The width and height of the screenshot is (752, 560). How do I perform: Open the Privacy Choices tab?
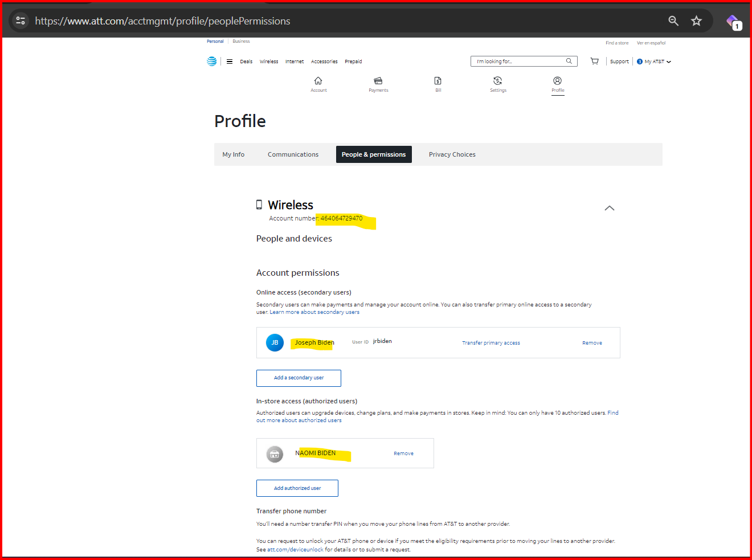[x=452, y=154]
